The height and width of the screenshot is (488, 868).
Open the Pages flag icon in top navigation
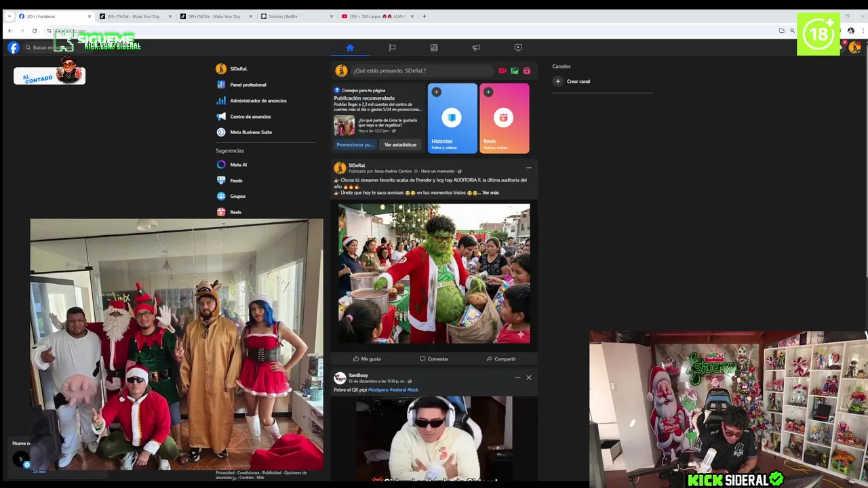392,47
